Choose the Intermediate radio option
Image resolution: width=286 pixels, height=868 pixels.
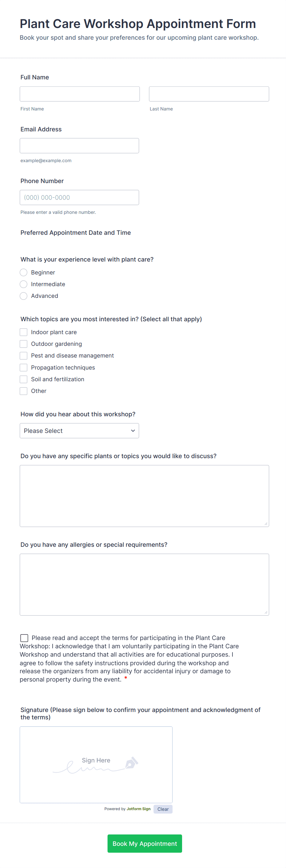(24, 284)
